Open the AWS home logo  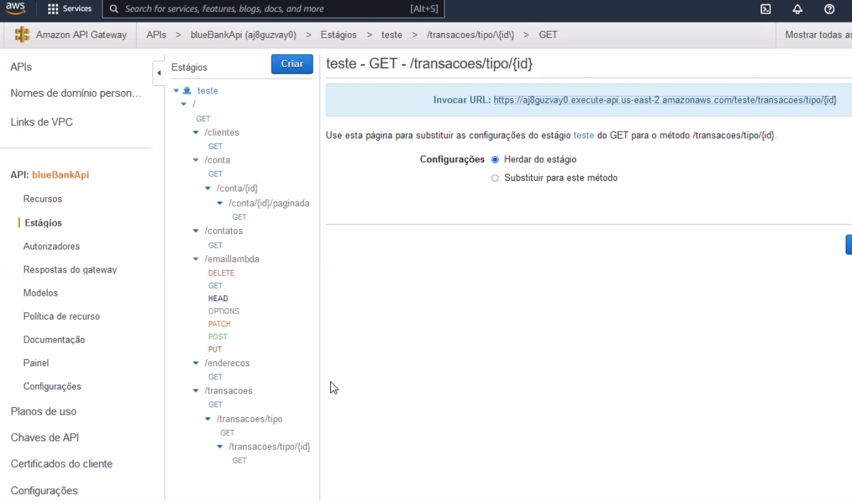(x=16, y=9)
